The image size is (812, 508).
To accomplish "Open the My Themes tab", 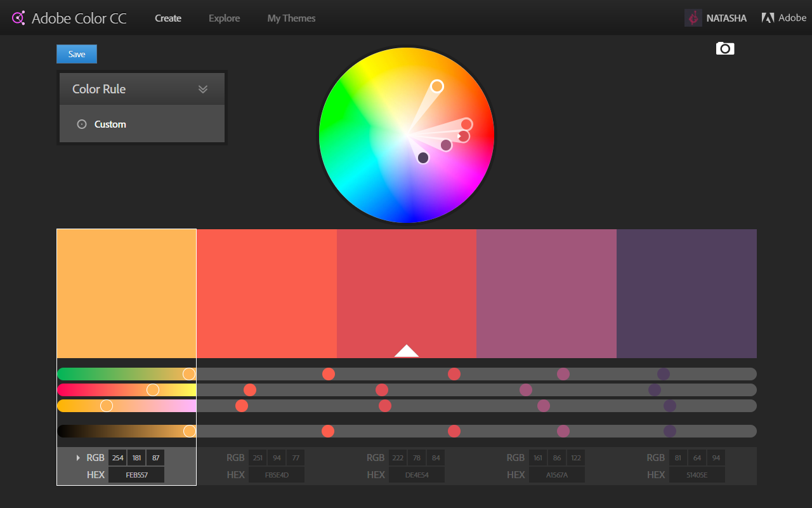I will click(x=291, y=18).
